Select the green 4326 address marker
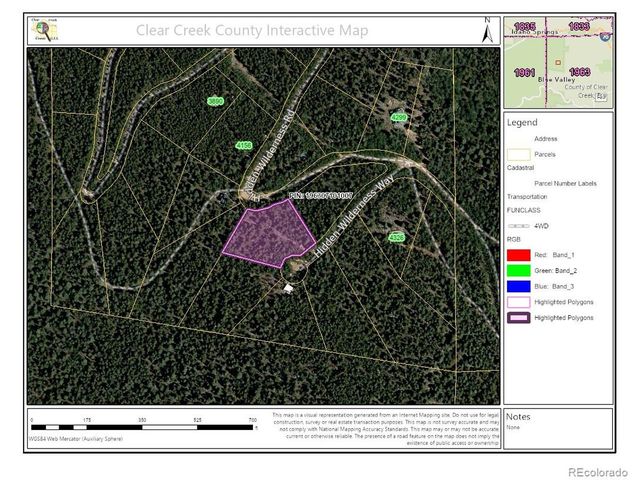Image resolution: width=640 pixels, height=480 pixels. [396, 238]
